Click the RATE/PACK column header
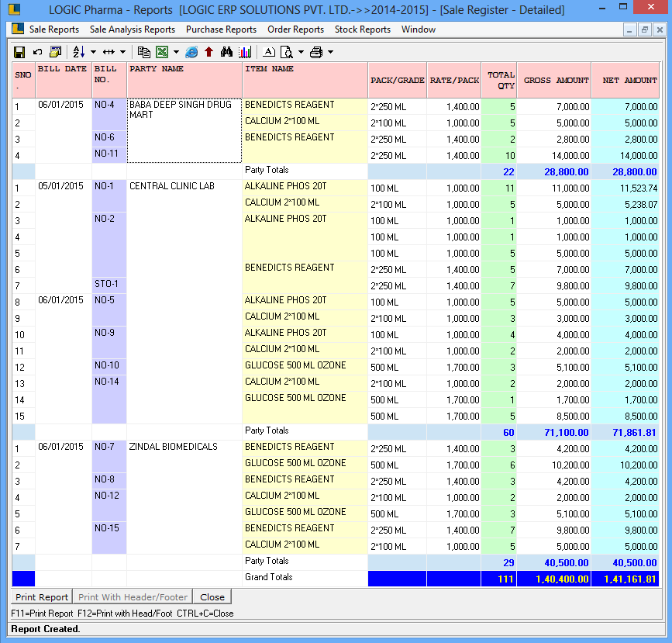Screen dimensions: 672x643 [454, 80]
